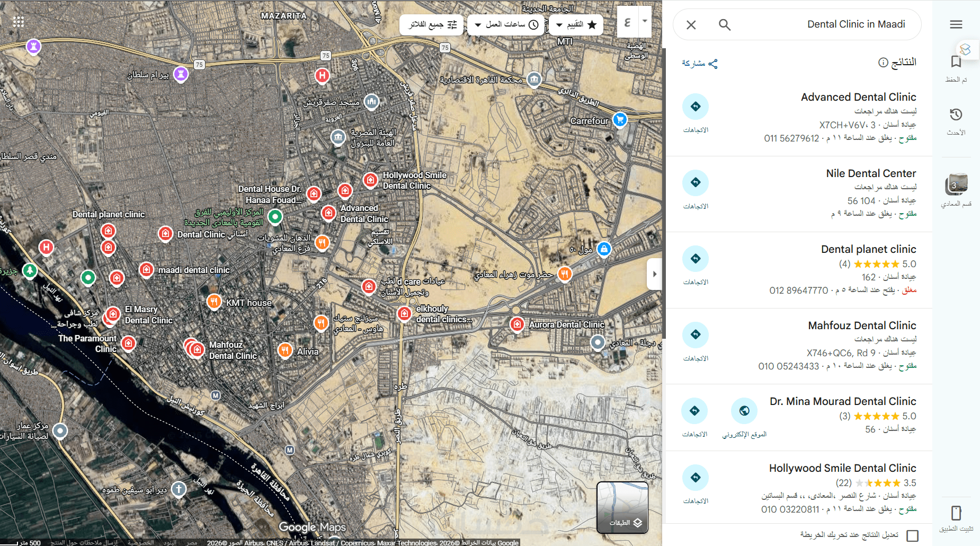This screenshot has width=980, height=546.
Task: Click the install app phone icon
Action: [956, 513]
